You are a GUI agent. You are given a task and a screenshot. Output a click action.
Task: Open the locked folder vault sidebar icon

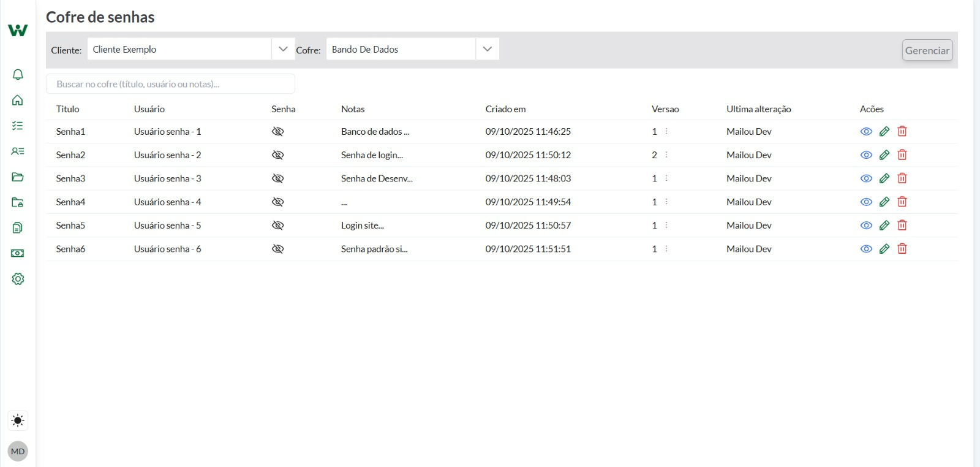click(18, 202)
